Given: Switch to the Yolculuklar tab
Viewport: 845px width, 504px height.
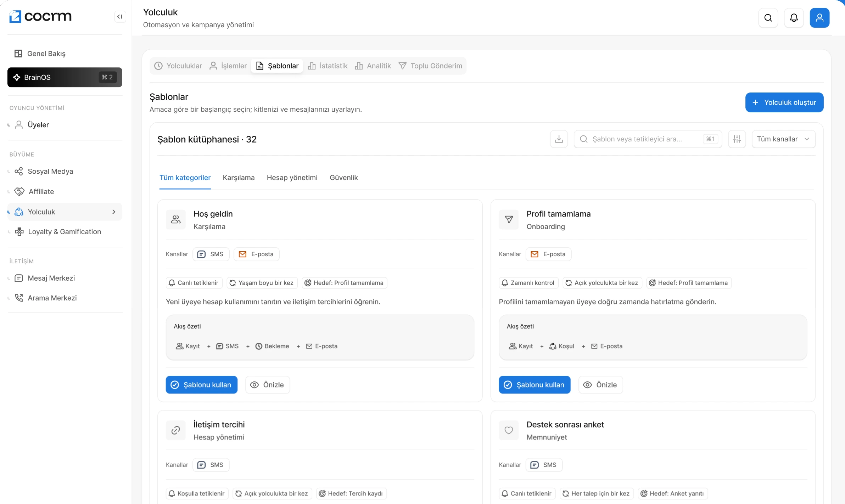Looking at the screenshot, I should tap(178, 66).
